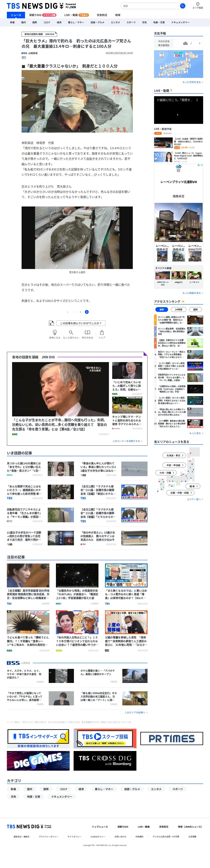This screenshot has width=210, height=868.
Task: Click the footer プライバシーポリシー link
Action: [x=48, y=836]
